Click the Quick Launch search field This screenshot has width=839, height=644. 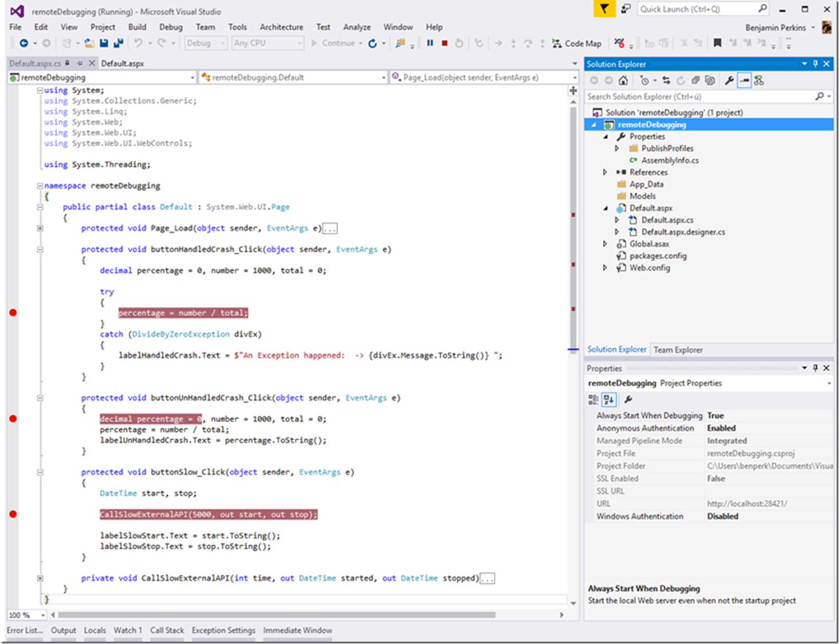click(x=703, y=9)
